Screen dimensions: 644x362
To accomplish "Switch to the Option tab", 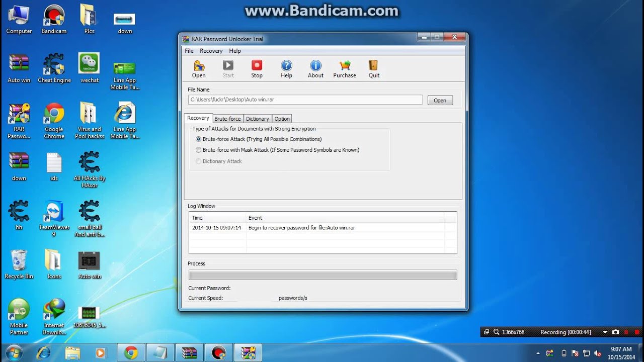I will [x=282, y=119].
